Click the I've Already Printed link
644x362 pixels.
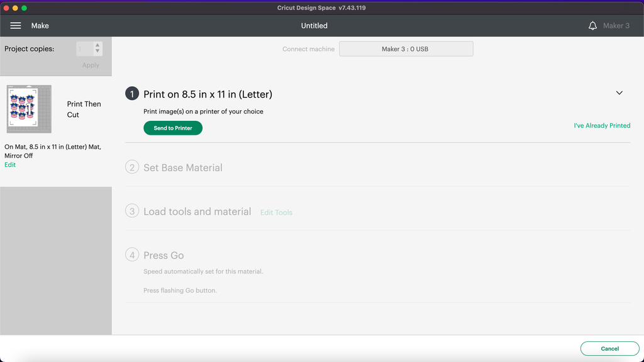coord(601,126)
